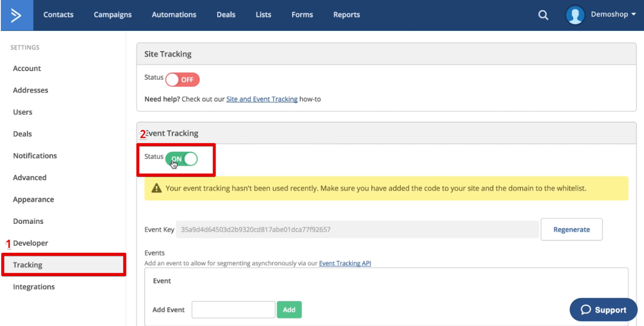644x326 pixels.
Task: Click the green Add button
Action: pyautogui.click(x=289, y=309)
